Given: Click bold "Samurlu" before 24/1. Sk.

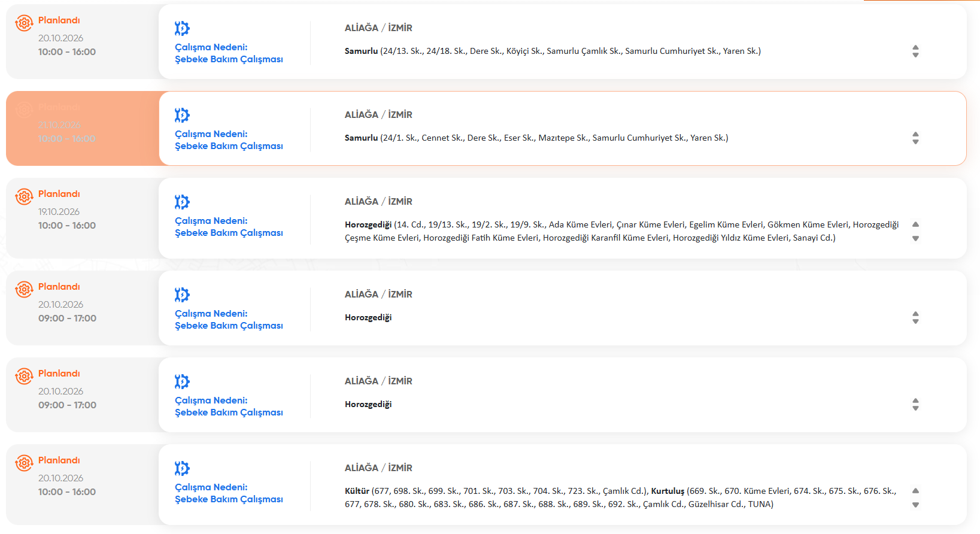Looking at the screenshot, I should 362,138.
